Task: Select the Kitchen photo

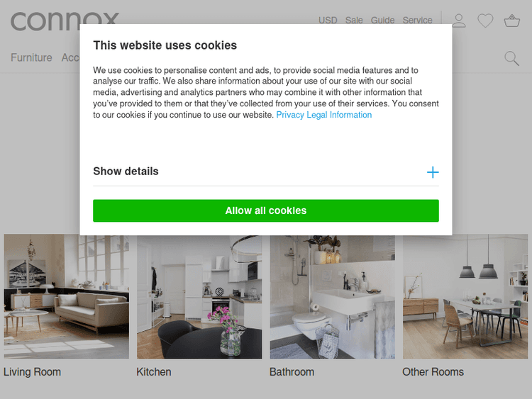Action: coord(199,296)
